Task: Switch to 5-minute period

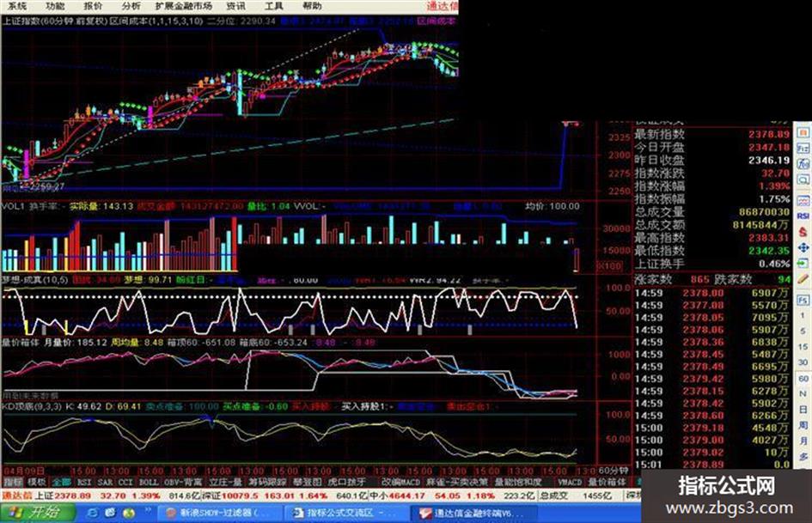Action: (x=803, y=331)
